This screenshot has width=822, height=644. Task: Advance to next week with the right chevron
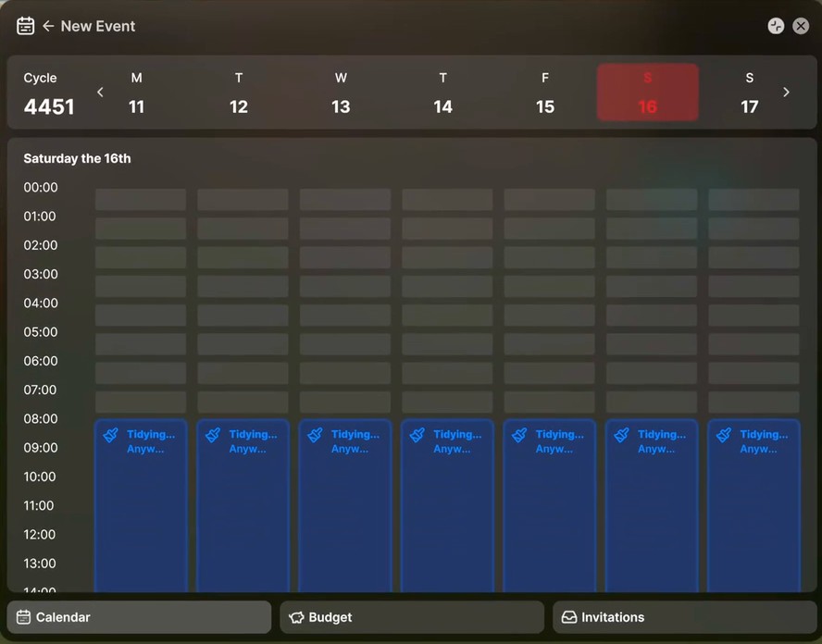click(786, 93)
